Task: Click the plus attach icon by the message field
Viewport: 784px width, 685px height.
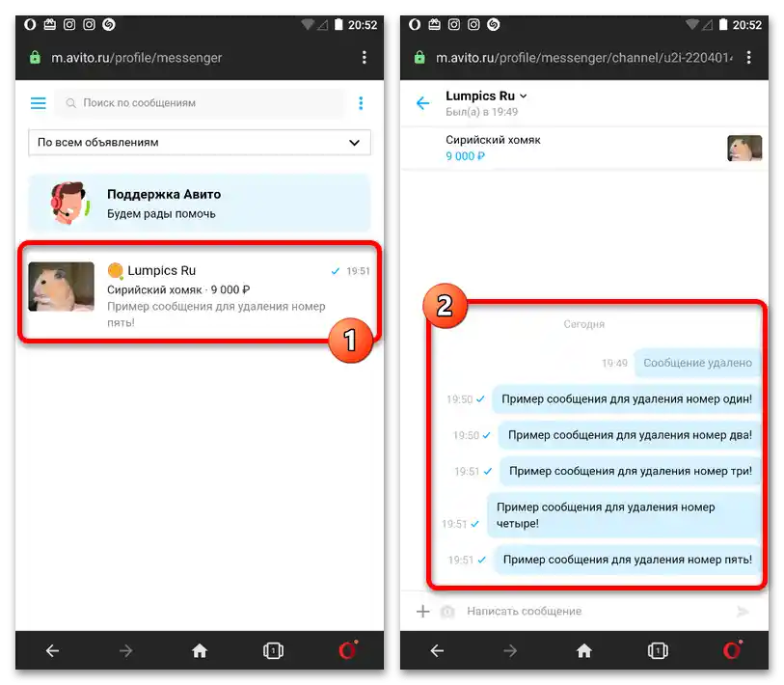Action: 423,611
